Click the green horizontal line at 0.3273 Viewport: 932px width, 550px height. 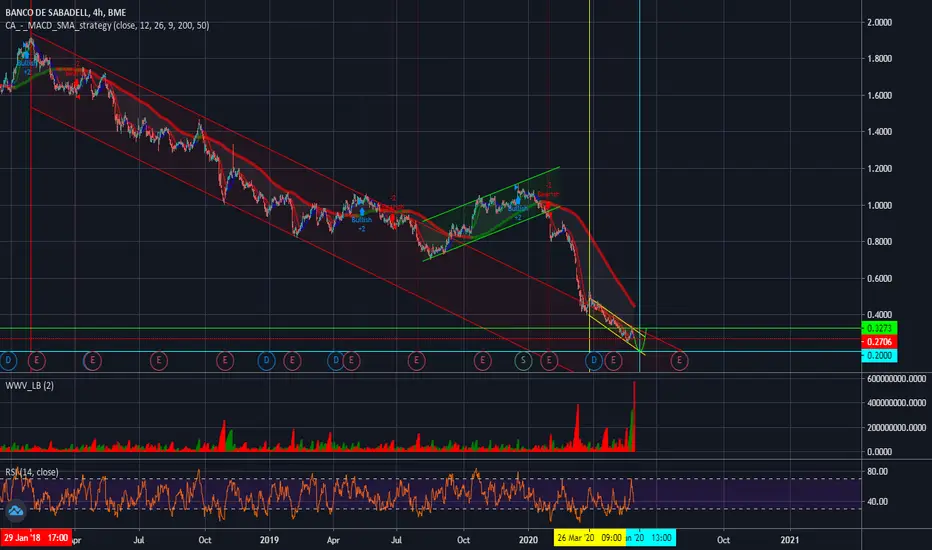point(430,328)
